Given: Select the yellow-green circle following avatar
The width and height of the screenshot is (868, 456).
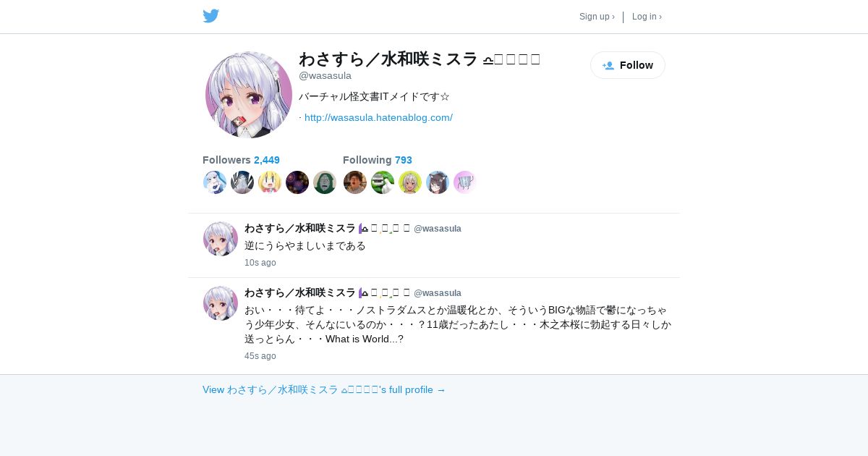Looking at the screenshot, I should [410, 182].
